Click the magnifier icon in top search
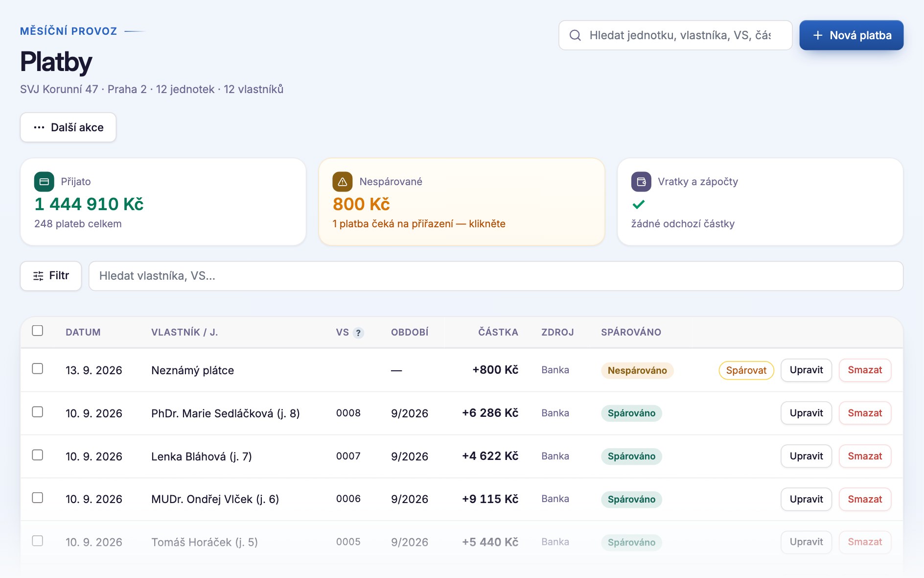924x578 pixels. click(x=575, y=35)
